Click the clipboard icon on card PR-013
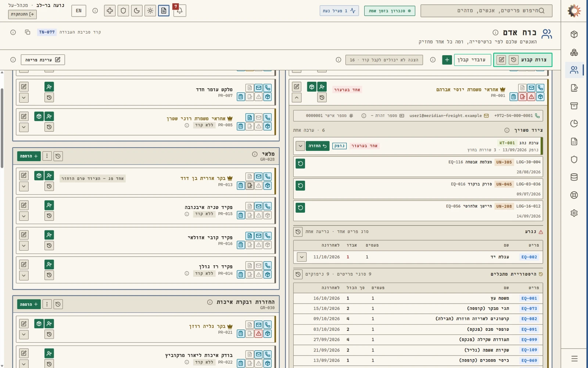 [x=241, y=185]
